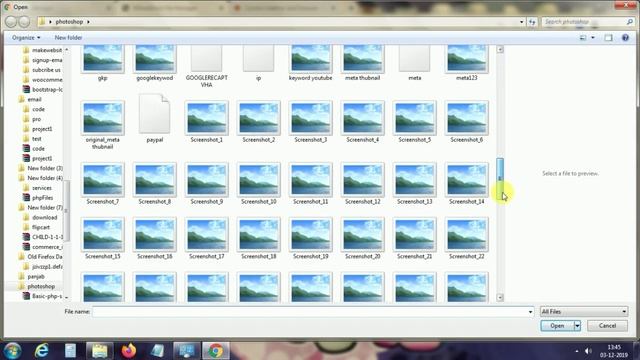Click the Forward navigation arrow

[x=24, y=22]
